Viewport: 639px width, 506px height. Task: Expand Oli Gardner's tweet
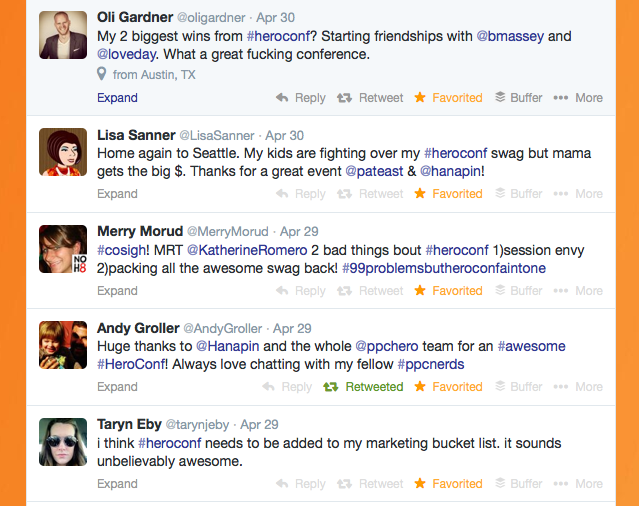pyautogui.click(x=117, y=98)
